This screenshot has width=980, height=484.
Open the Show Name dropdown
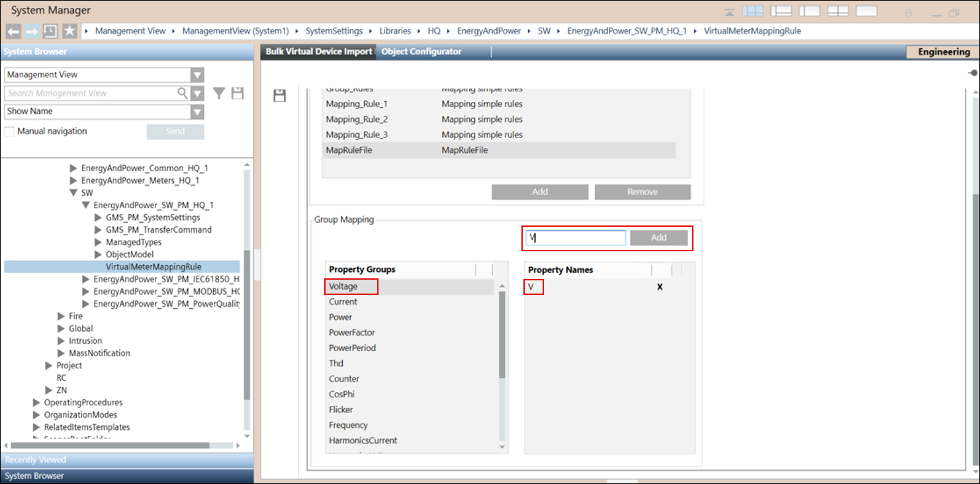[197, 111]
